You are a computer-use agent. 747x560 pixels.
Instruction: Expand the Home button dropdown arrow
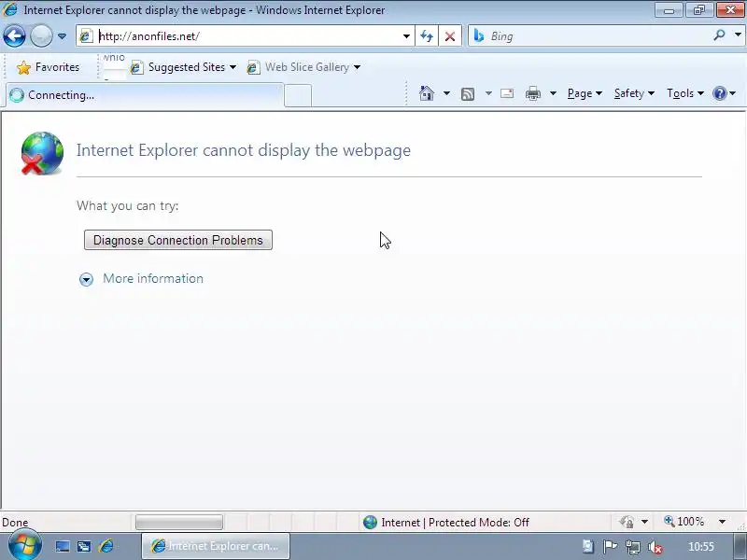click(446, 93)
